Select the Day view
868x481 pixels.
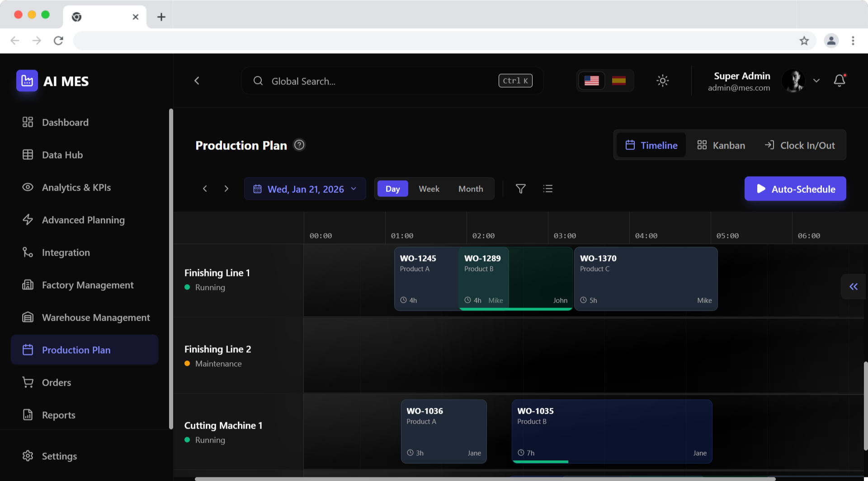click(392, 189)
